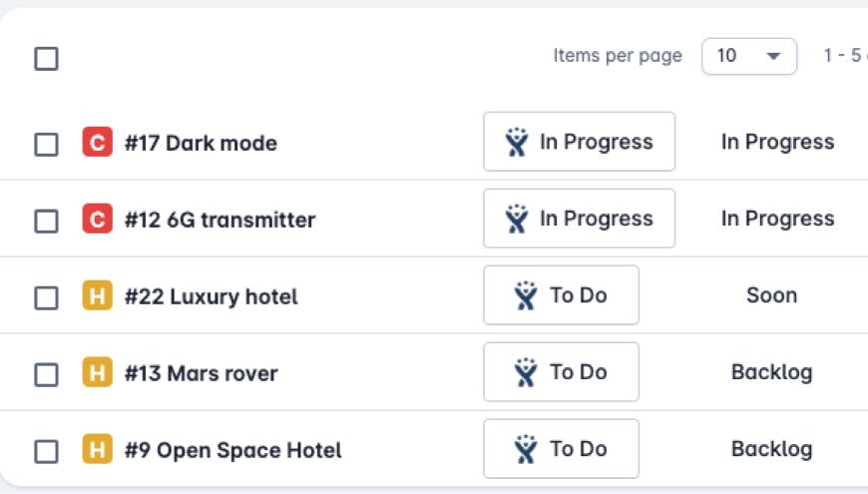Click the Jira icon in Dark mode's status button
This screenshot has height=494, width=868.
tap(516, 143)
